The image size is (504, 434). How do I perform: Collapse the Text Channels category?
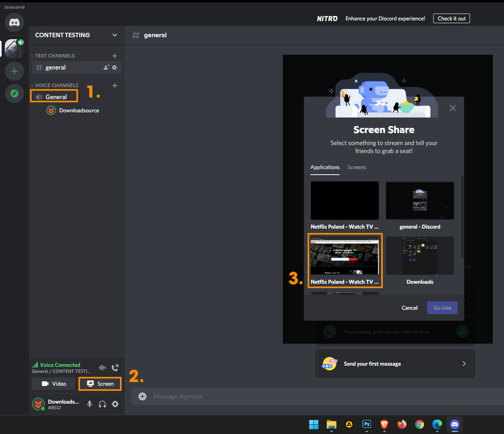(x=53, y=56)
